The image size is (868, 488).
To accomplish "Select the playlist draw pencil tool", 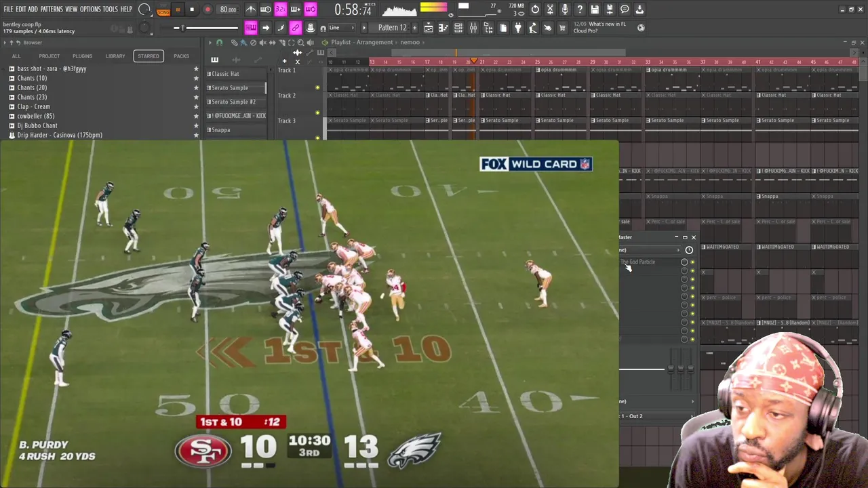I will (x=235, y=43).
